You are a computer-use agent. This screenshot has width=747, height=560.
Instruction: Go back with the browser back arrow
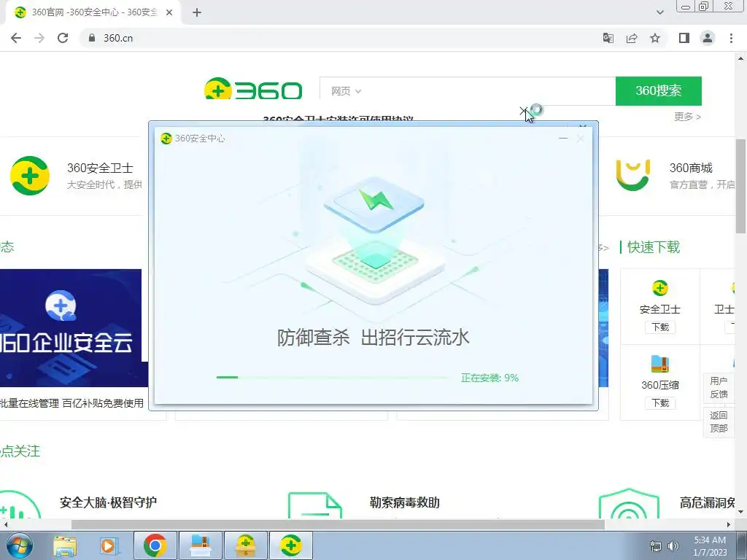coord(16,38)
